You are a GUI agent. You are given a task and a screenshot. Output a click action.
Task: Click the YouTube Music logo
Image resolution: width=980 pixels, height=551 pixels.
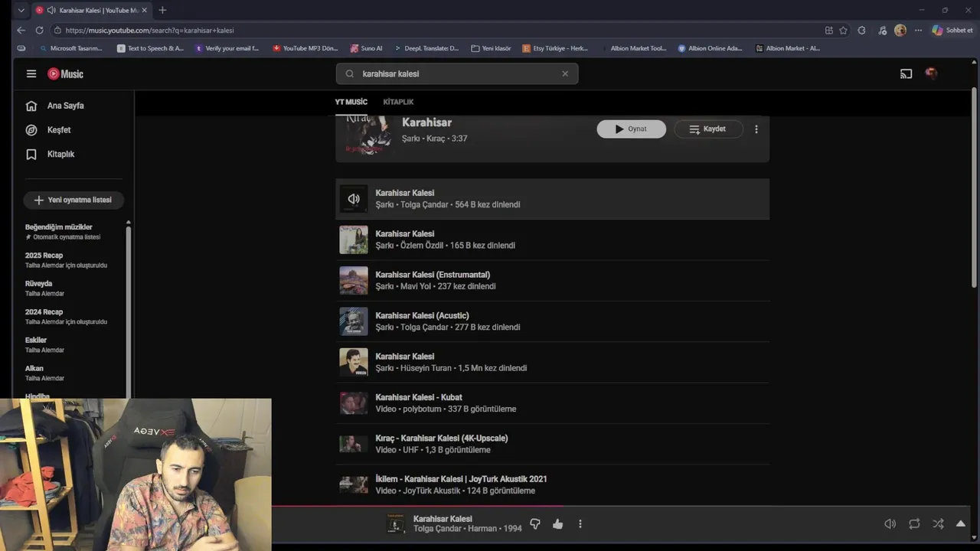click(65, 73)
